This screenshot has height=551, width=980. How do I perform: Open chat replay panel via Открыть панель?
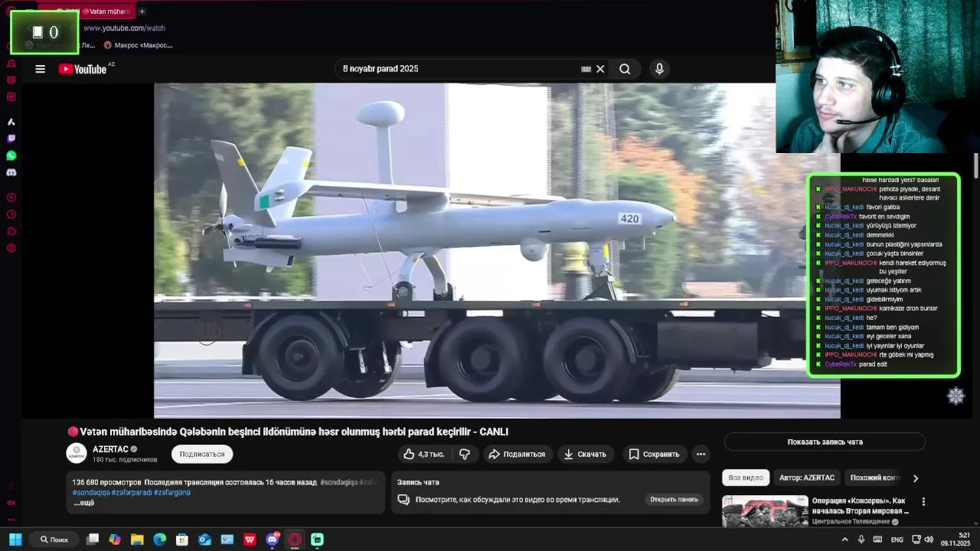674,500
